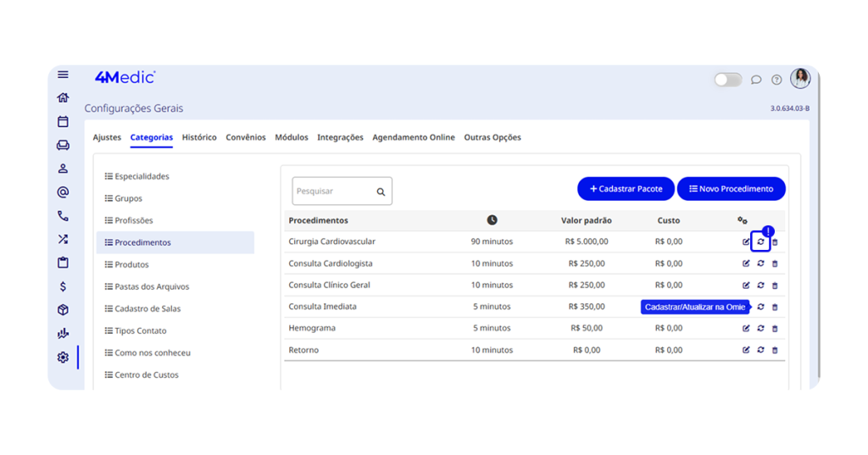Click the Pesquisar search field
Screen dimensions: 868x455
(x=333, y=191)
